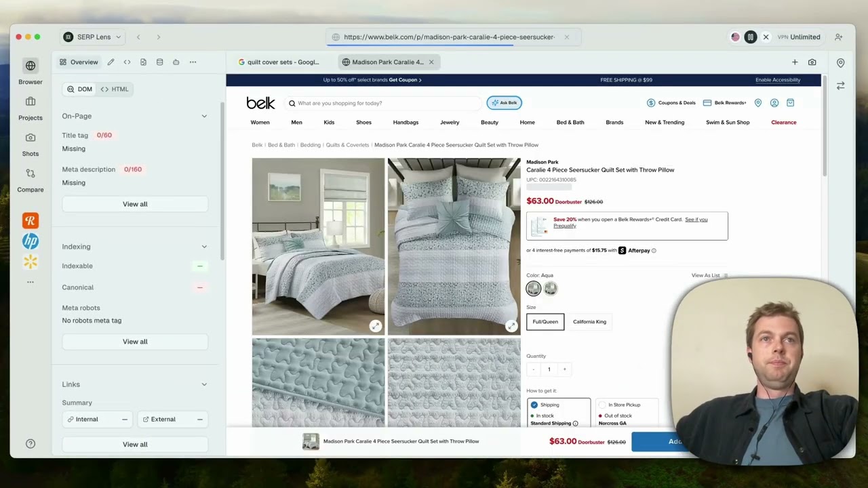The width and height of the screenshot is (868, 488).
Task: Open the Clearance menu item
Action: pos(783,123)
